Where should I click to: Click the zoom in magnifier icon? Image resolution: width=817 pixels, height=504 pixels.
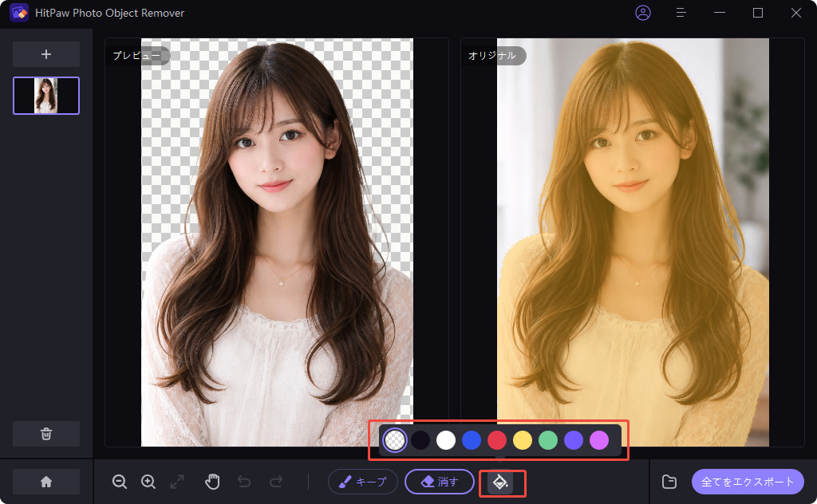pos(148,482)
